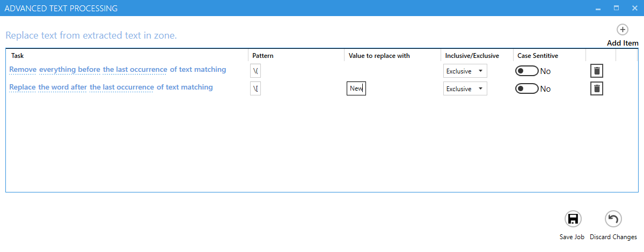Toggle Case Sensitive for the Remove row

click(526, 71)
